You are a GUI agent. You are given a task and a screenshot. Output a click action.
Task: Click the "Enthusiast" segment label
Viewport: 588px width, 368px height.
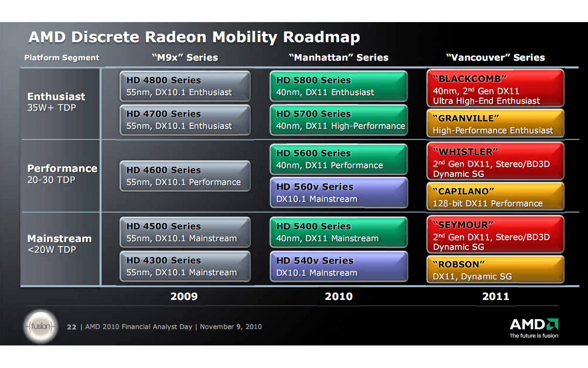coord(56,97)
